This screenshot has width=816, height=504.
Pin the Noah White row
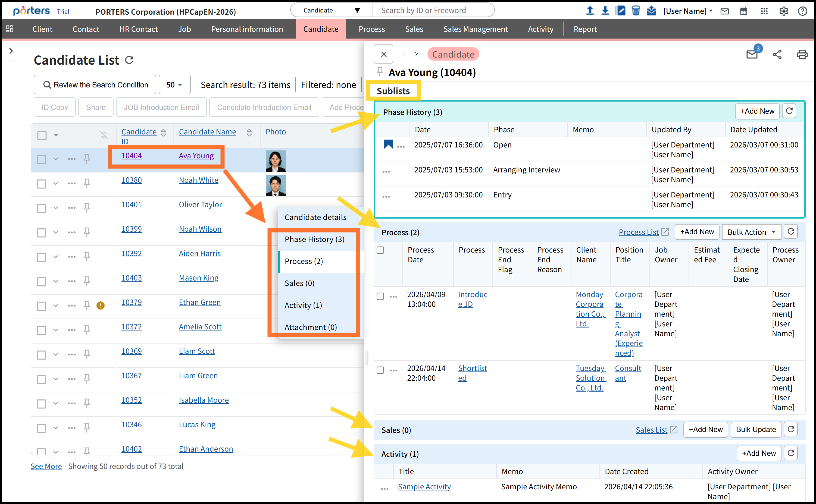(x=87, y=183)
